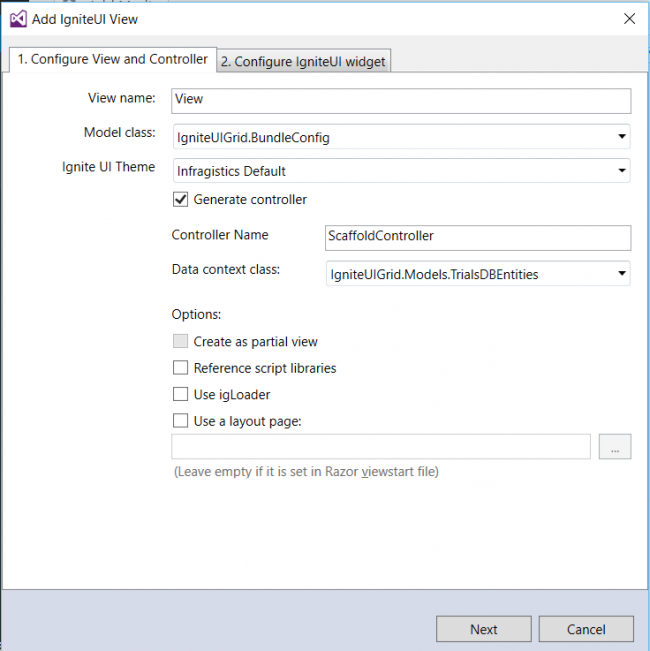The width and height of the screenshot is (650, 651).
Task: Uncheck Generate controller checkbox
Action: [181, 200]
